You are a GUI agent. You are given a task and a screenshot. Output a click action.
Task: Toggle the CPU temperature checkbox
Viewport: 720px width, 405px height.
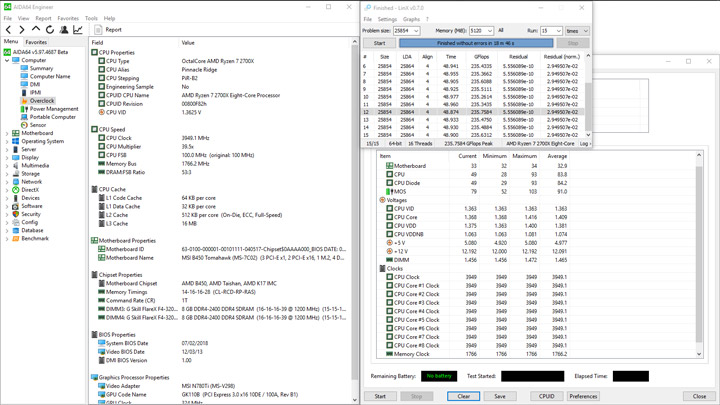click(x=389, y=174)
